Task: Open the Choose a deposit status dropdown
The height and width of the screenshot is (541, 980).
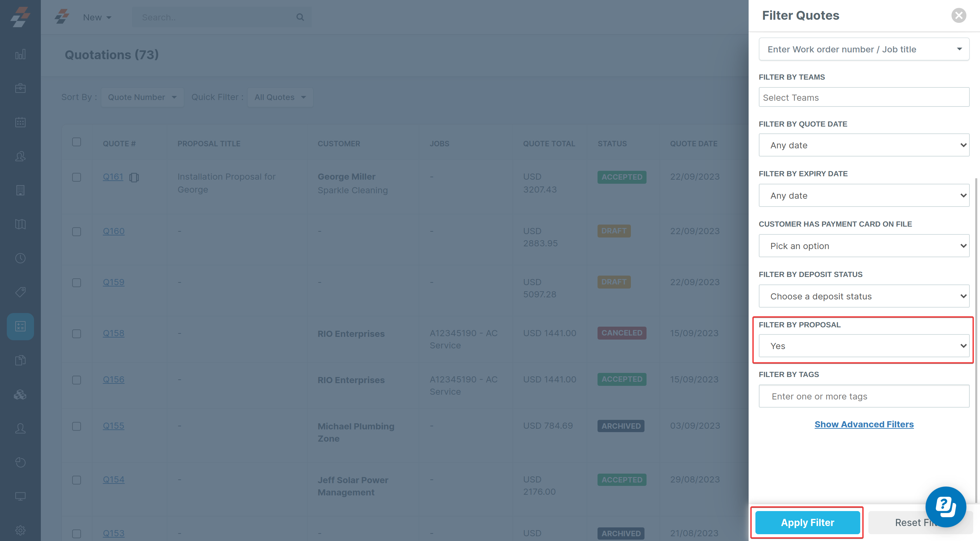Action: click(x=864, y=296)
